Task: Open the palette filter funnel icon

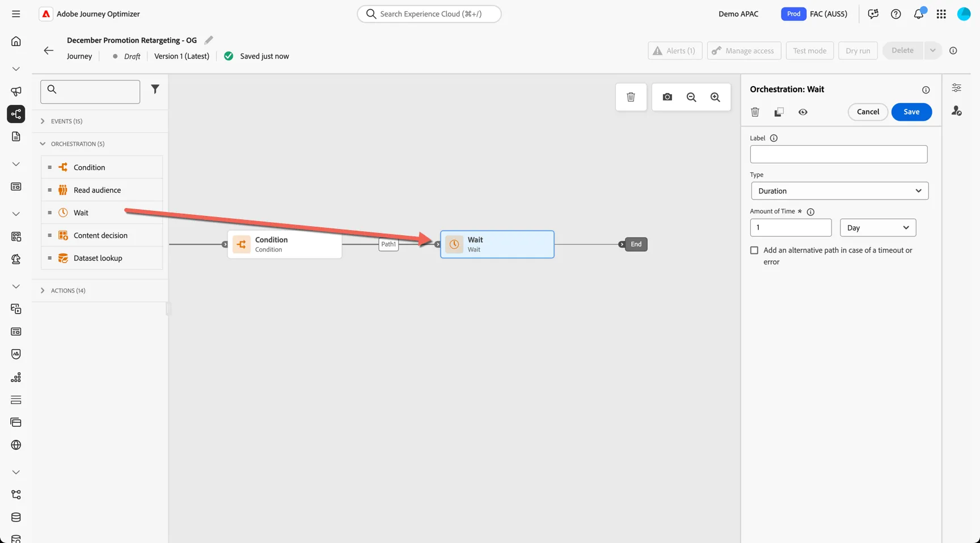Action: click(155, 89)
